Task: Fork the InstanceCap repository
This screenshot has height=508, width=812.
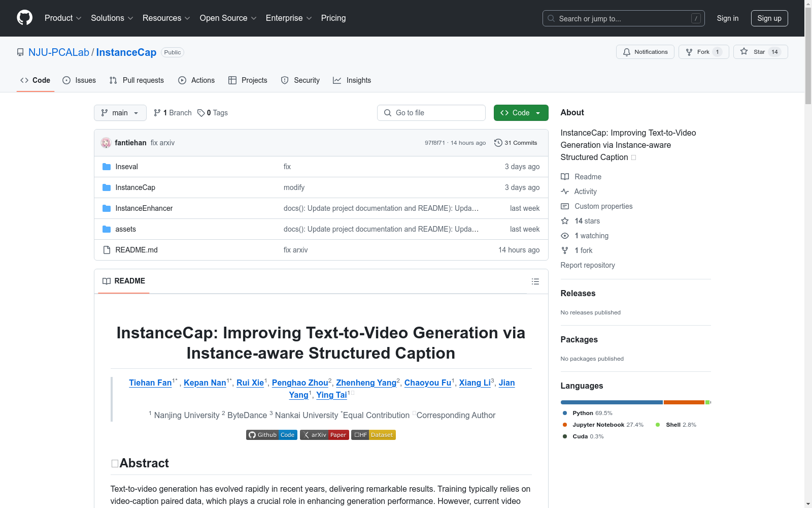Action: [x=703, y=52]
